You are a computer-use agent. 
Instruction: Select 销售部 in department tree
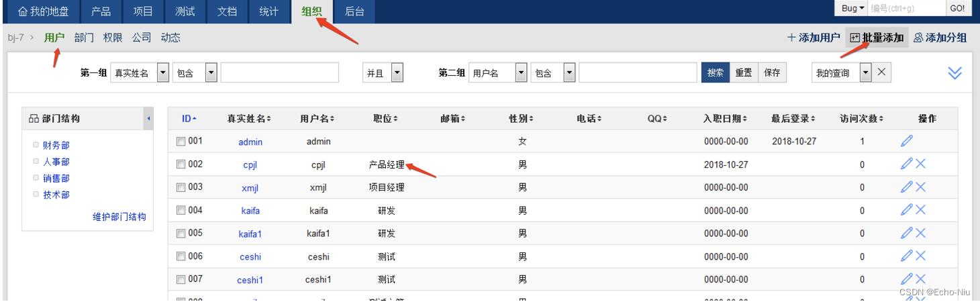[x=56, y=179]
